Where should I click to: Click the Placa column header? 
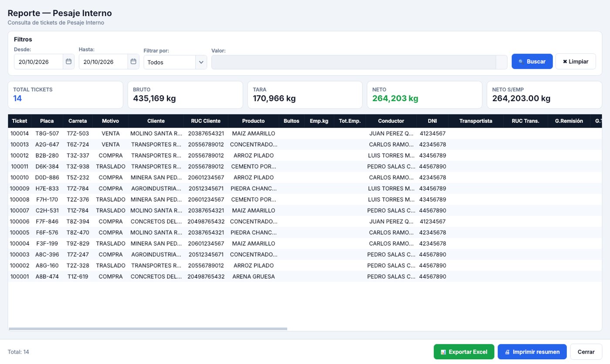tap(47, 121)
